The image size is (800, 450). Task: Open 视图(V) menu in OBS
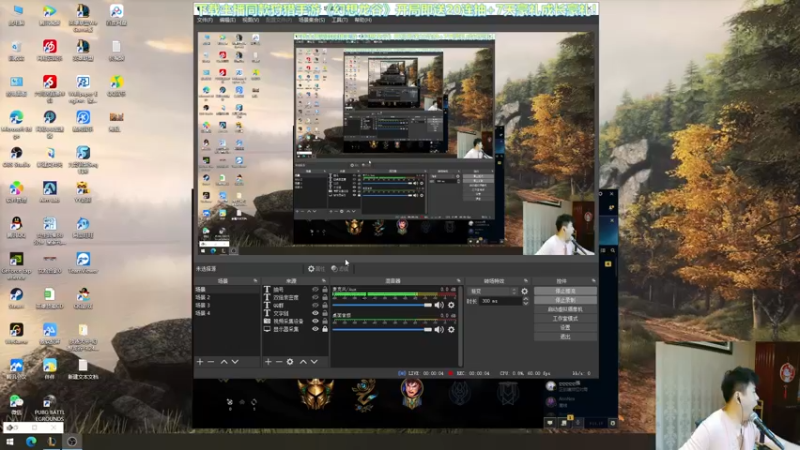[x=251, y=20]
